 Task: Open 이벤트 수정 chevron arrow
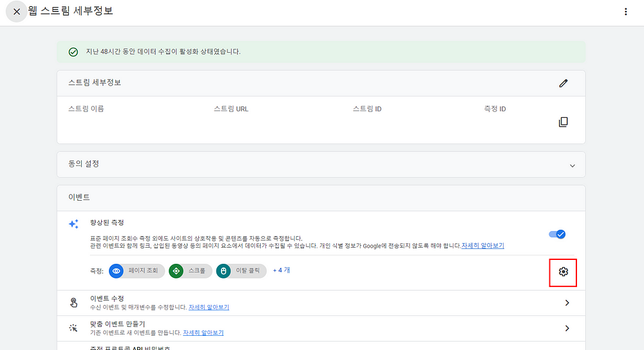[x=567, y=303]
